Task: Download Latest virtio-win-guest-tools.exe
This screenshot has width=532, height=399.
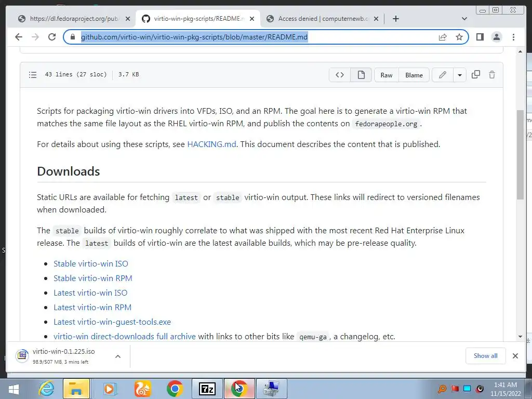Action: click(x=112, y=322)
